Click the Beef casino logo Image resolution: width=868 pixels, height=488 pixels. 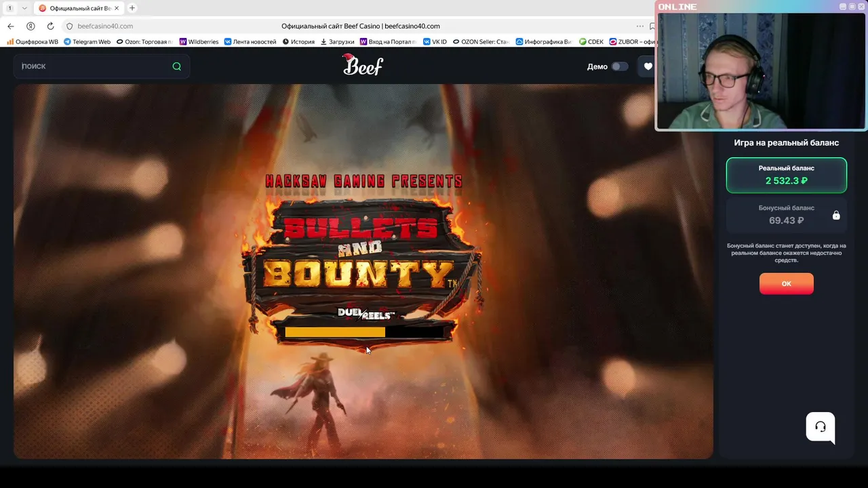coord(363,65)
